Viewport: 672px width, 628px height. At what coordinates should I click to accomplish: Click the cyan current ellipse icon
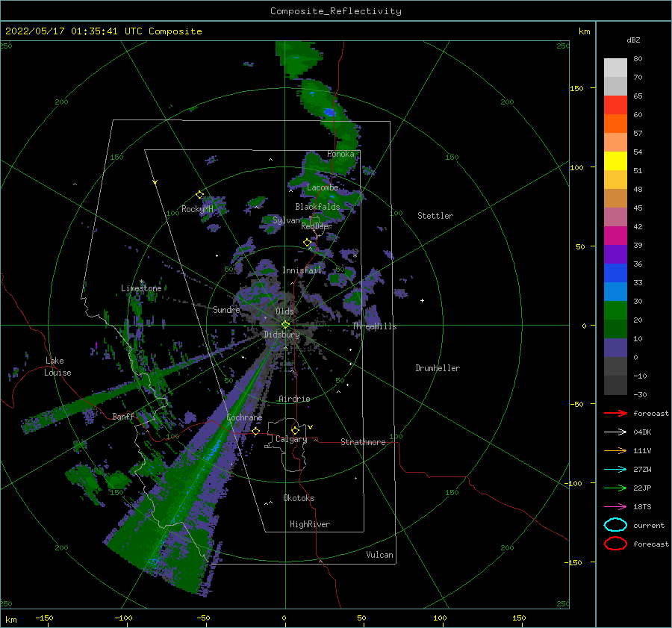[x=615, y=525]
